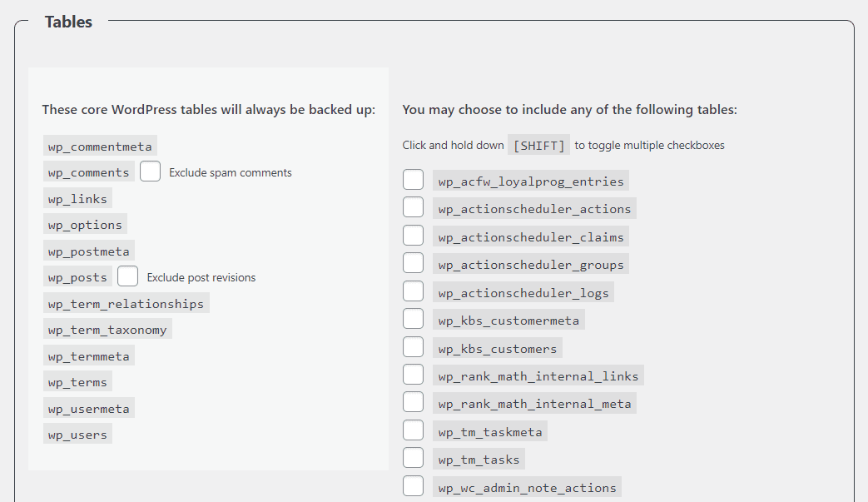868x502 pixels.
Task: Click the wp_wc_admin_note_actions label
Action: [x=527, y=488]
